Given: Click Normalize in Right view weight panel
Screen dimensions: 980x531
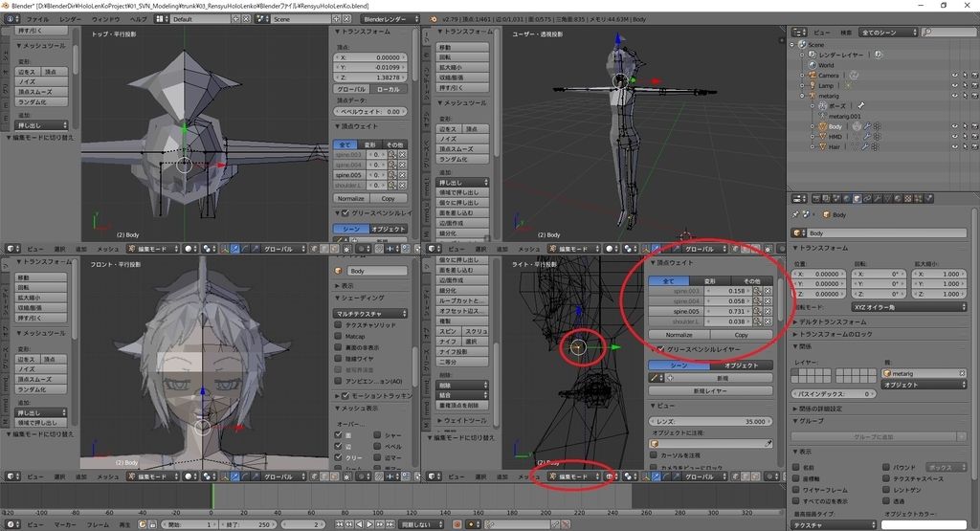Looking at the screenshot, I should pyautogui.click(x=679, y=335).
